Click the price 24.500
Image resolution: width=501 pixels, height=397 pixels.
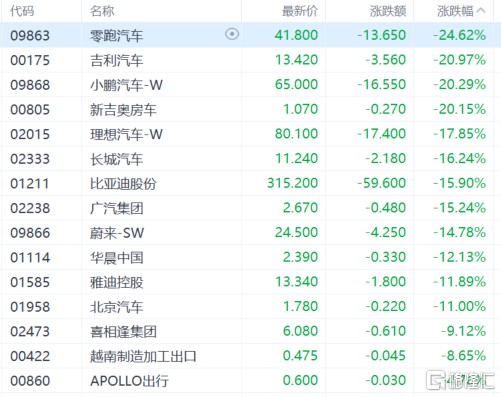click(x=296, y=232)
